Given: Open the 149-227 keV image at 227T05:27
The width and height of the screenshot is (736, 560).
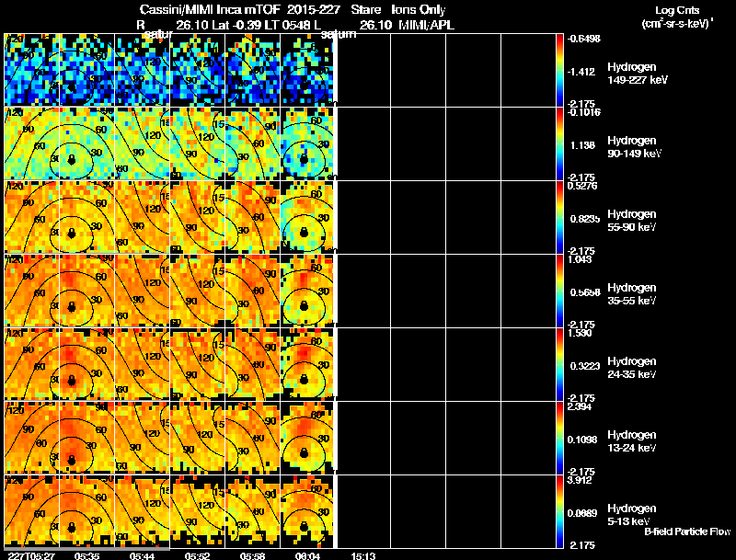Looking at the screenshot, I should coord(32,70).
